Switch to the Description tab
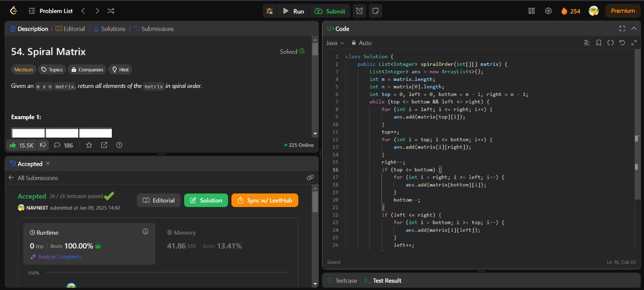The image size is (644, 290). point(29,29)
